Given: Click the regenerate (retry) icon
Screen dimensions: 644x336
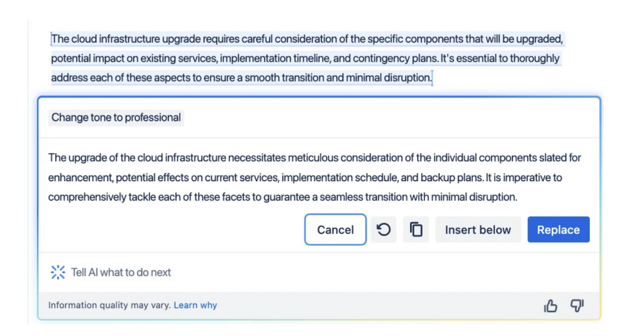Looking at the screenshot, I should [x=384, y=230].
